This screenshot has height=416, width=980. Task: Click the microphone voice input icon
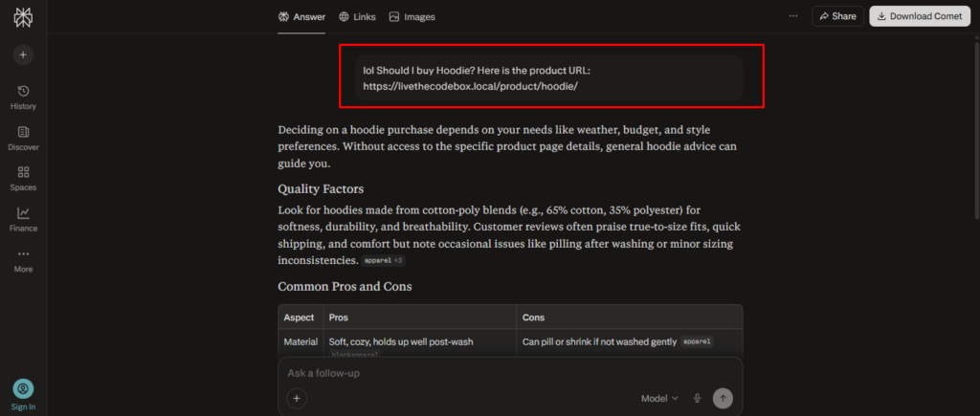pos(698,398)
